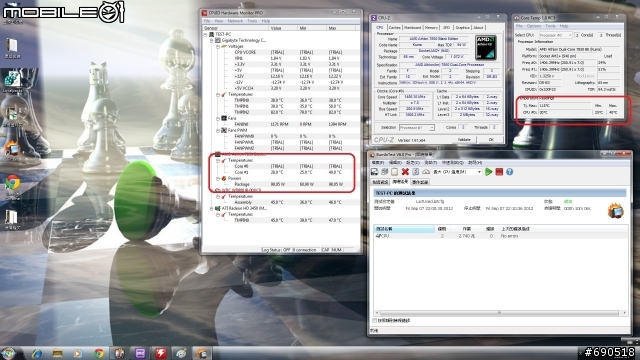Select the CPU result row in BurnInTest
Image resolution: width=640 pixels, height=360 pixels.
[x=501, y=236]
